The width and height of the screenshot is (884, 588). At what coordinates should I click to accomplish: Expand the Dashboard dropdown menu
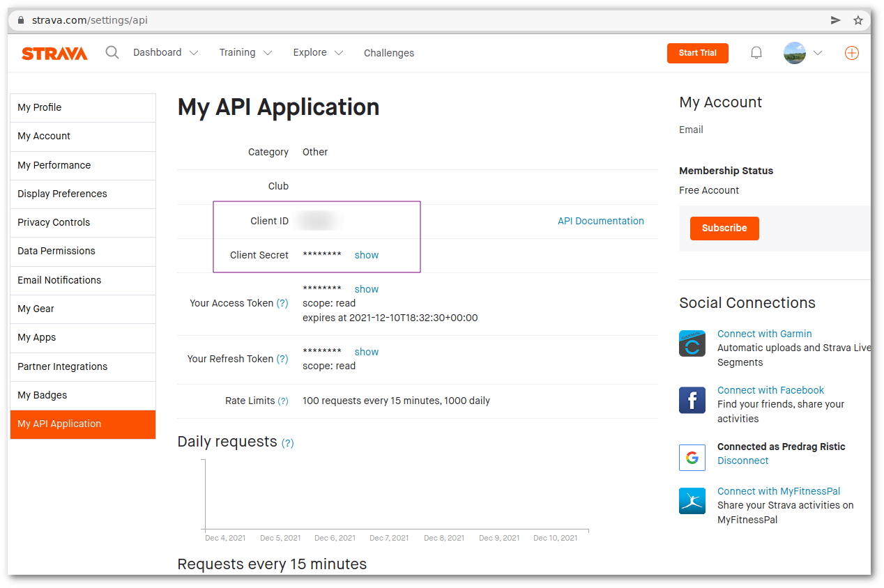click(166, 53)
